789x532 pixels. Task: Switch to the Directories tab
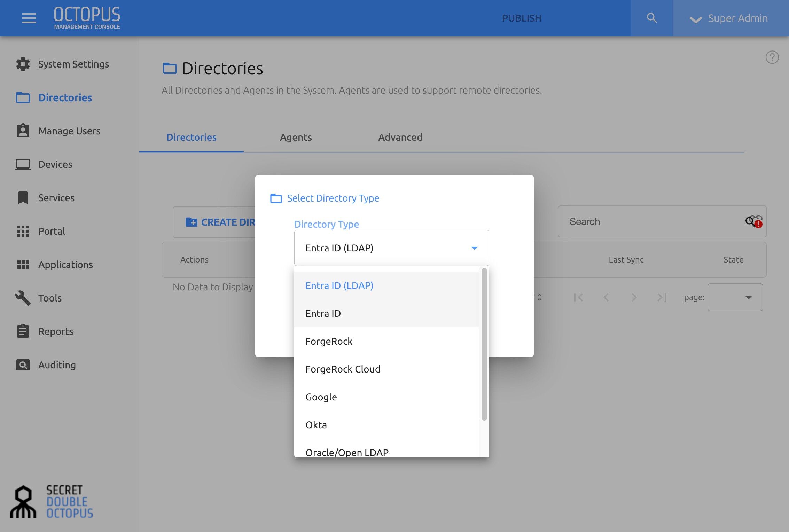[x=192, y=137]
